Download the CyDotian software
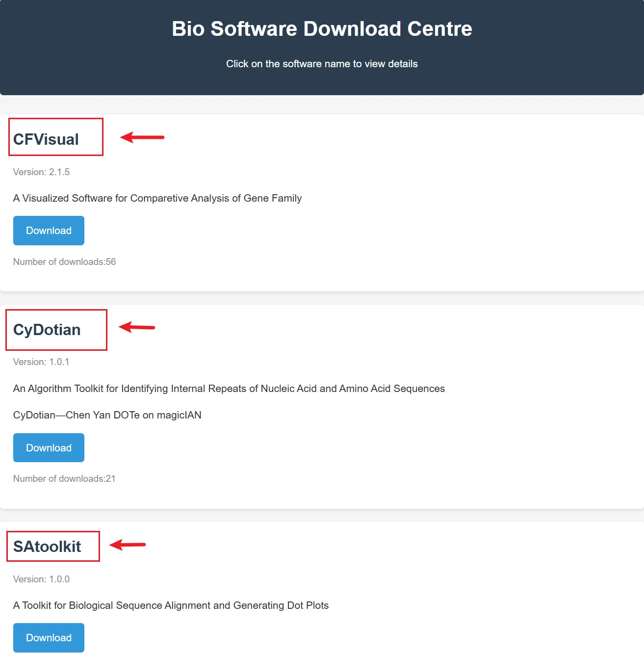The height and width of the screenshot is (653, 644). (x=49, y=447)
